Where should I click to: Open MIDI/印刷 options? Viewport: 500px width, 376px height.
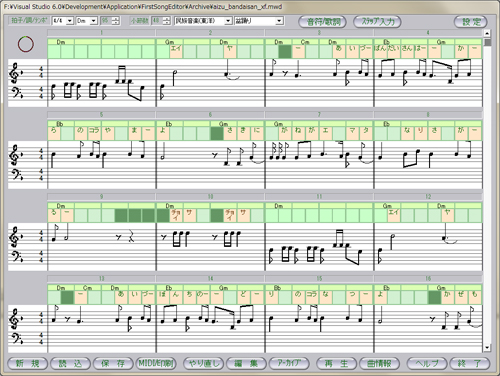156,363
